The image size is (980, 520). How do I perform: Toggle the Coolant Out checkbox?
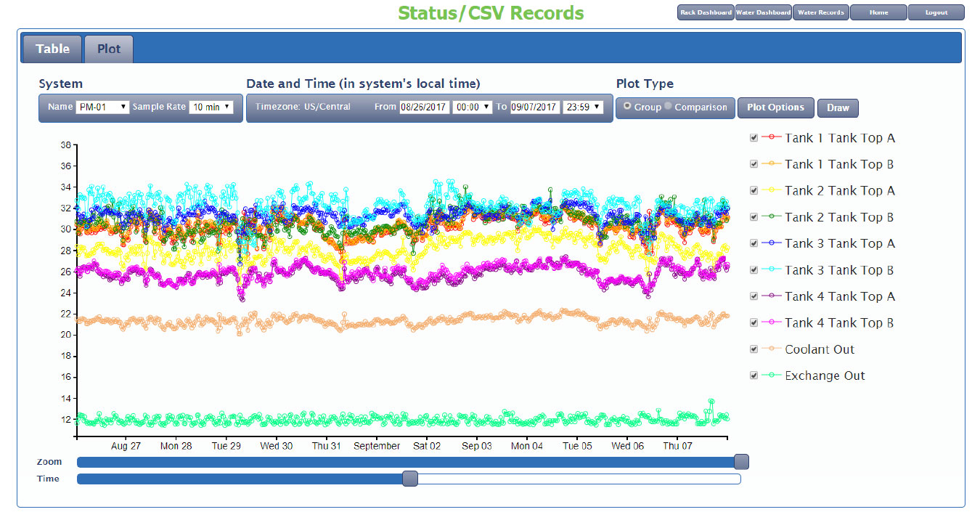coord(754,349)
